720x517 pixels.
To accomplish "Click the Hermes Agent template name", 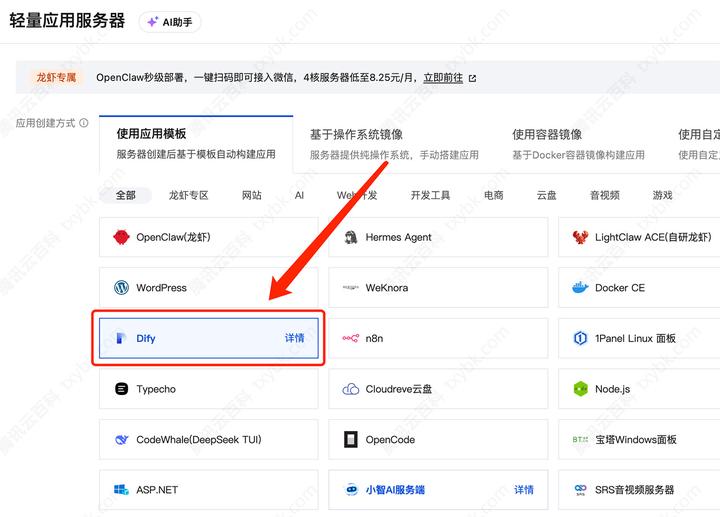I will 398,237.
